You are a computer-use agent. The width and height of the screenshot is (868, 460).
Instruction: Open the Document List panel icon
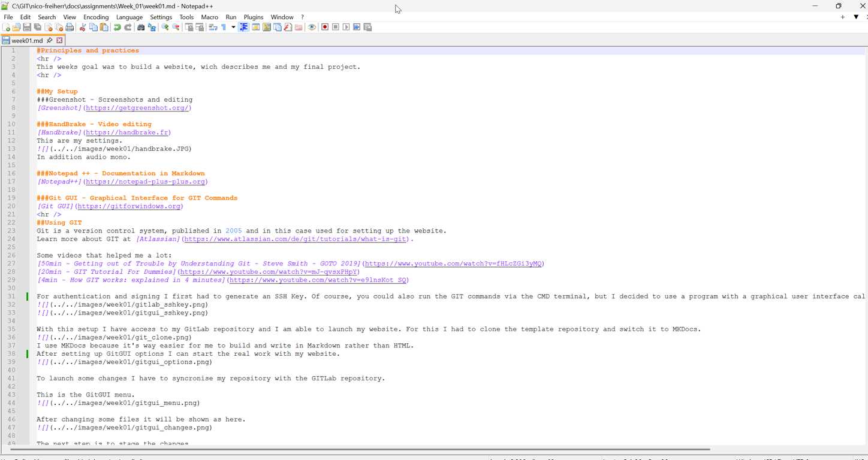coord(278,27)
